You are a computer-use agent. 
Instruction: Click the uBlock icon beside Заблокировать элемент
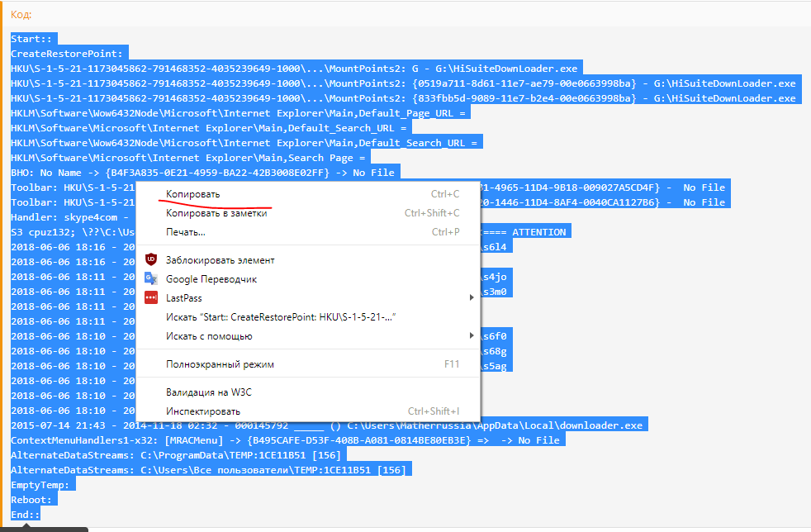[151, 260]
